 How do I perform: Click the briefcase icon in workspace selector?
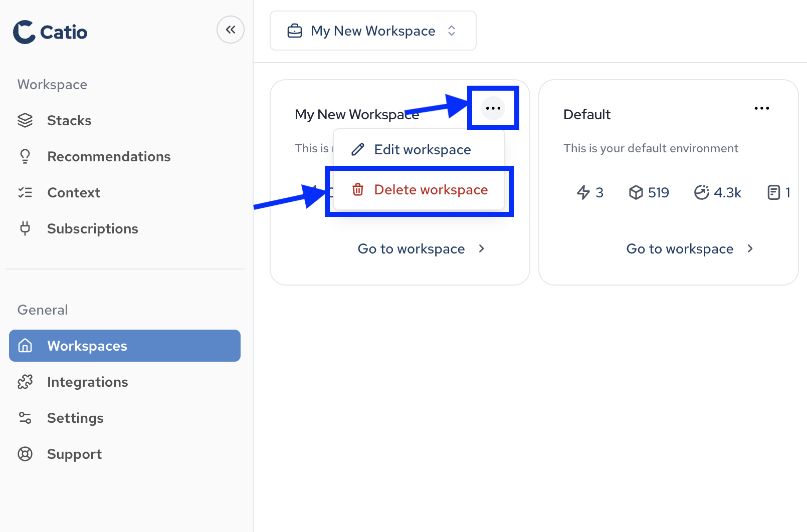(x=295, y=31)
